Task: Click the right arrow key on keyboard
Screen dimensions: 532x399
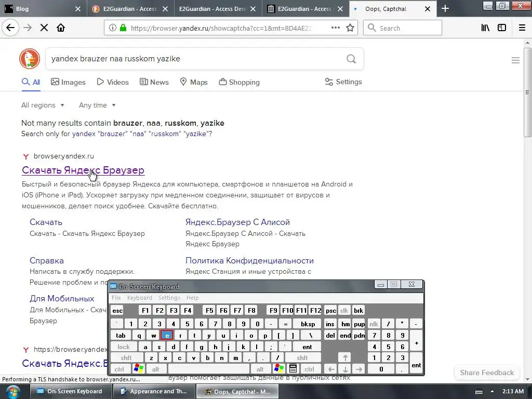Action: coord(359,369)
